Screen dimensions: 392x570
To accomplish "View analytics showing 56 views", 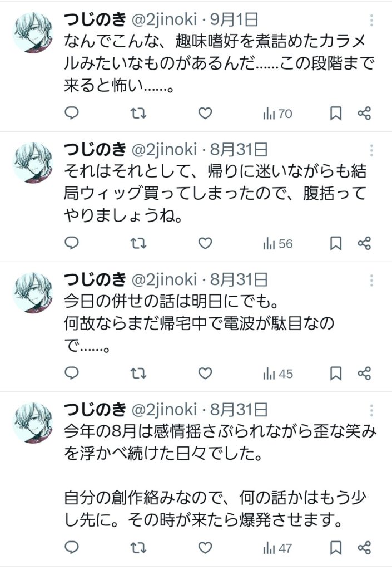I will [x=277, y=243].
